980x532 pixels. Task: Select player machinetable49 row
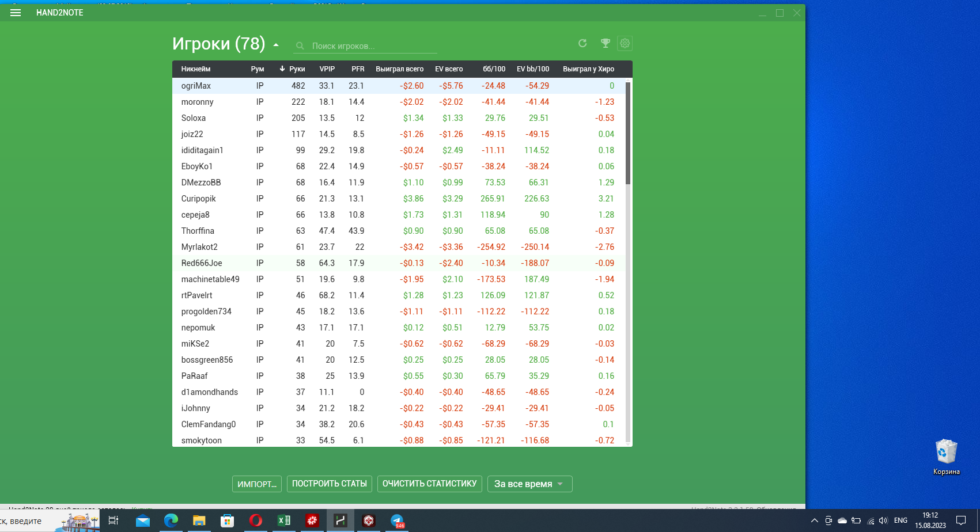tap(399, 279)
